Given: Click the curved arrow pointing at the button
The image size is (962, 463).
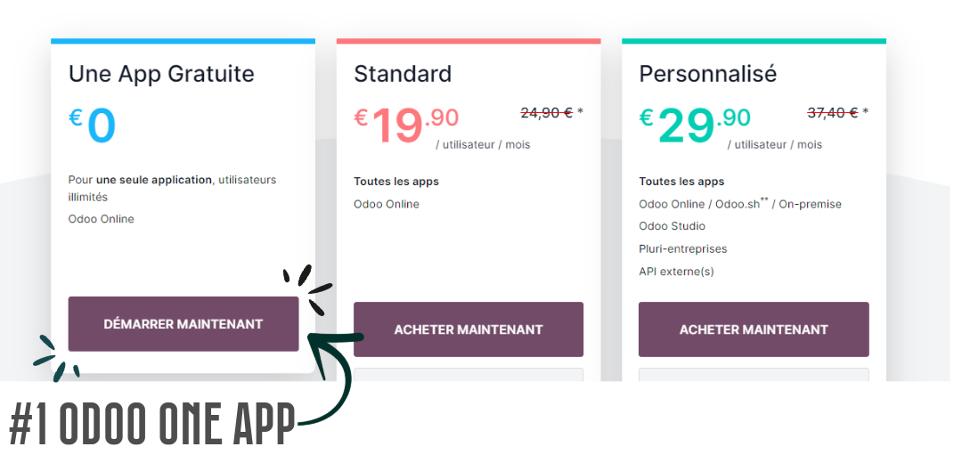Looking at the screenshot, I should [x=333, y=376].
